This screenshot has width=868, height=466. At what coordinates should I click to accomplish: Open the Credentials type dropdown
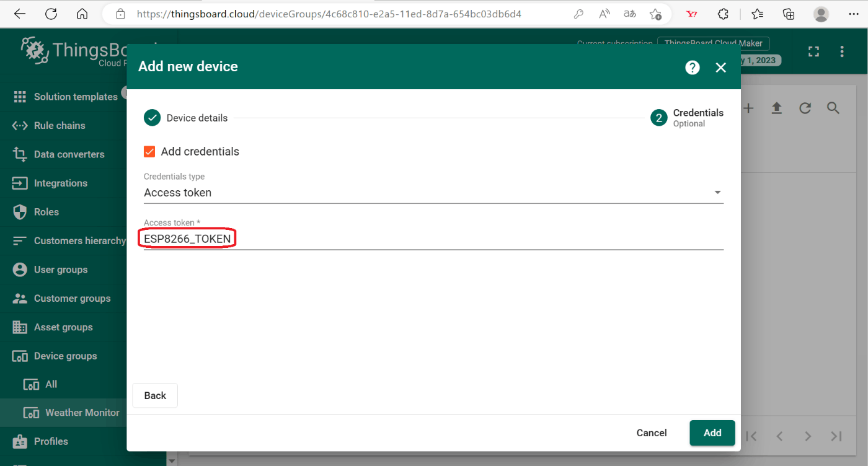pos(433,193)
